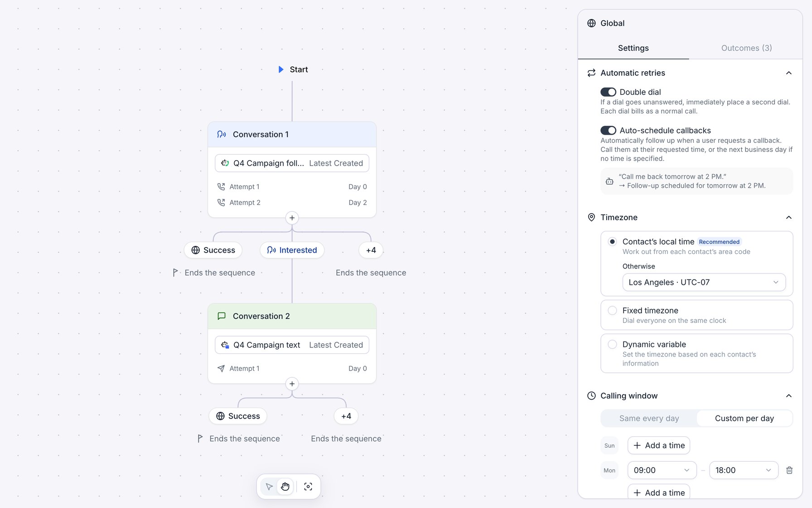
Task: Open the Q4 Campaign text agent selector
Action: pyautogui.click(x=292, y=345)
